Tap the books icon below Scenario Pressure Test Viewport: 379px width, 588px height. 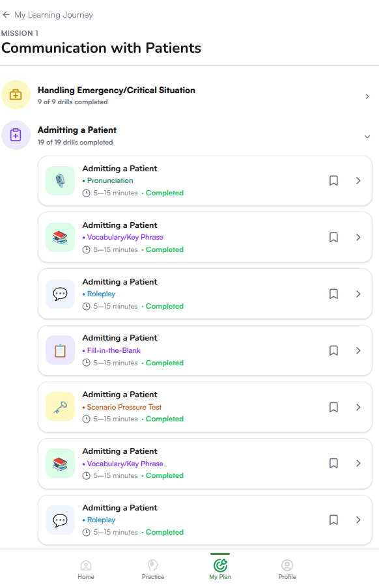point(60,464)
